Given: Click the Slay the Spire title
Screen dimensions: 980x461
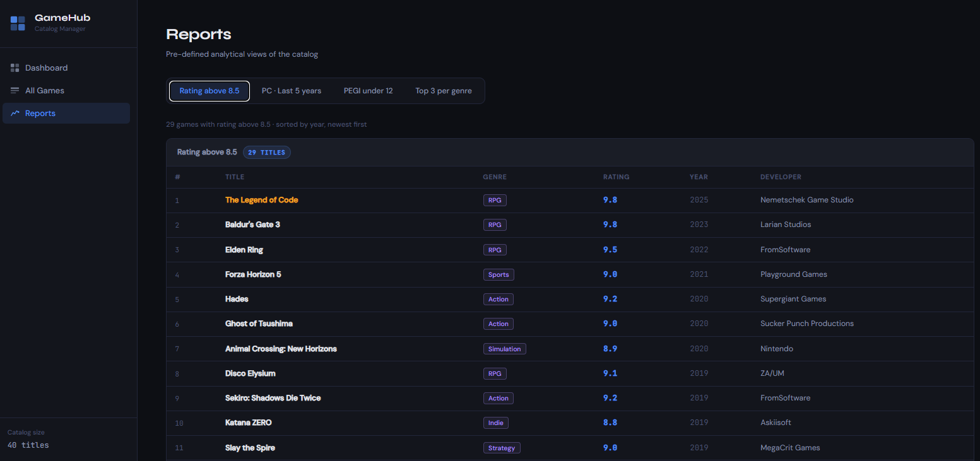Looking at the screenshot, I should click(x=250, y=448).
